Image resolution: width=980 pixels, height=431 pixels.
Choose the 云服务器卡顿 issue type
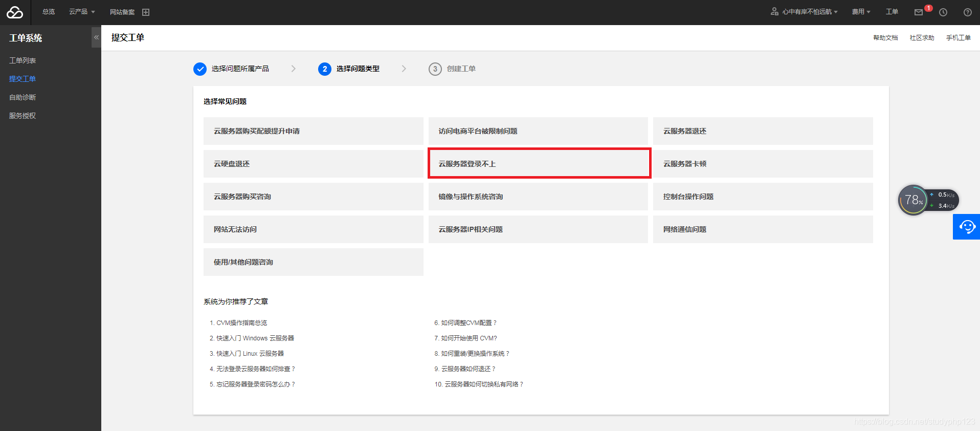(x=763, y=164)
